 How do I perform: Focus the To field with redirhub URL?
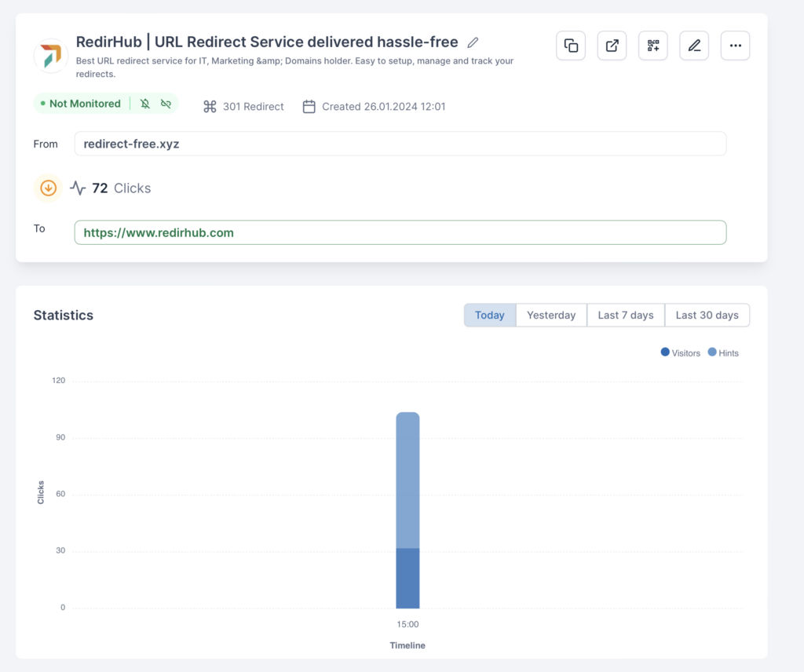[400, 232]
